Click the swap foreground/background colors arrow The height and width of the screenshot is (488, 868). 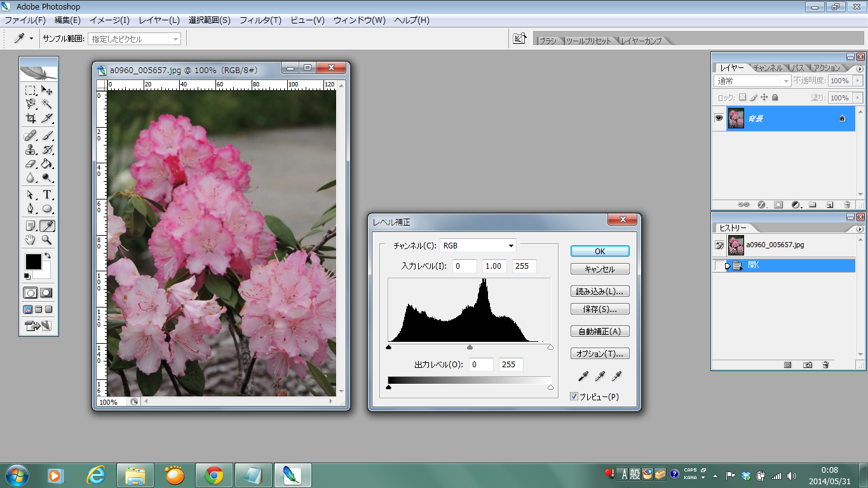click(48, 255)
